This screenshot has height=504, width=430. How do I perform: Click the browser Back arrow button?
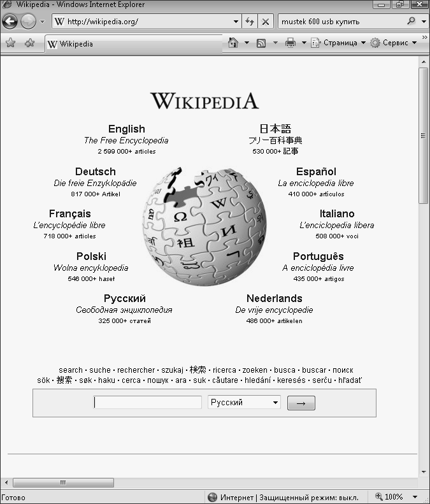10,22
